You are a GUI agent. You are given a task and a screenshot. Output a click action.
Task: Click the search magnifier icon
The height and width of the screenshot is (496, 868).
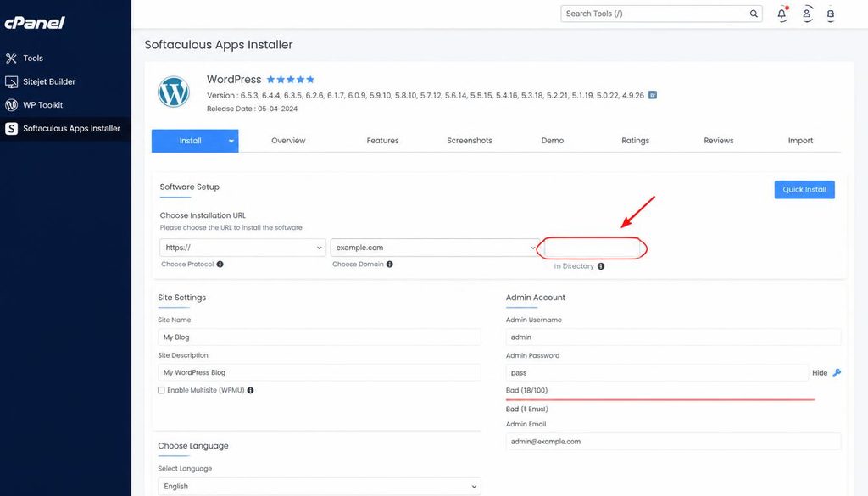(754, 14)
